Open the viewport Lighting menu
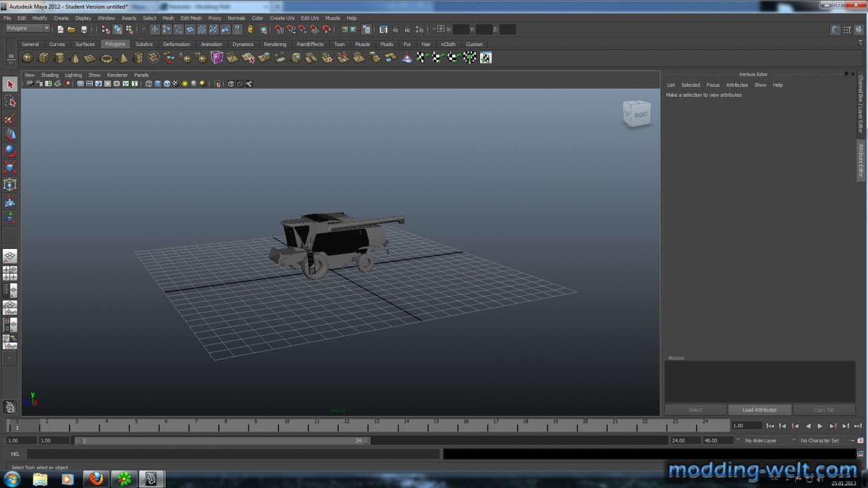 73,75
